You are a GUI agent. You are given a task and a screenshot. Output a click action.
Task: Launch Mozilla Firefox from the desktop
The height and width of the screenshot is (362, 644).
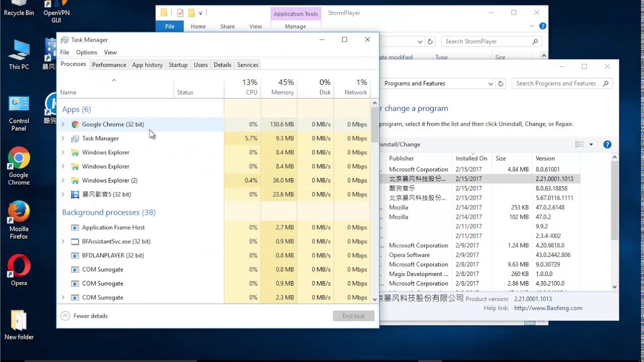pyautogui.click(x=19, y=220)
